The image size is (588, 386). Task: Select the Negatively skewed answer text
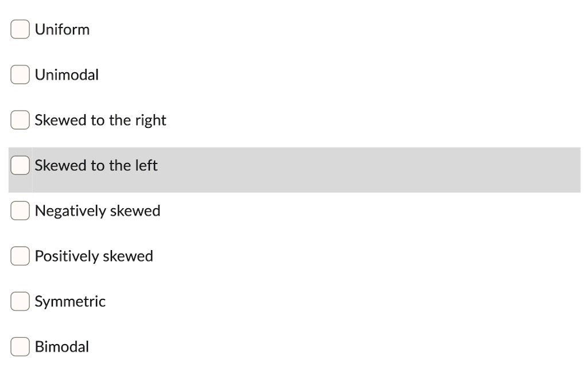pos(98,210)
